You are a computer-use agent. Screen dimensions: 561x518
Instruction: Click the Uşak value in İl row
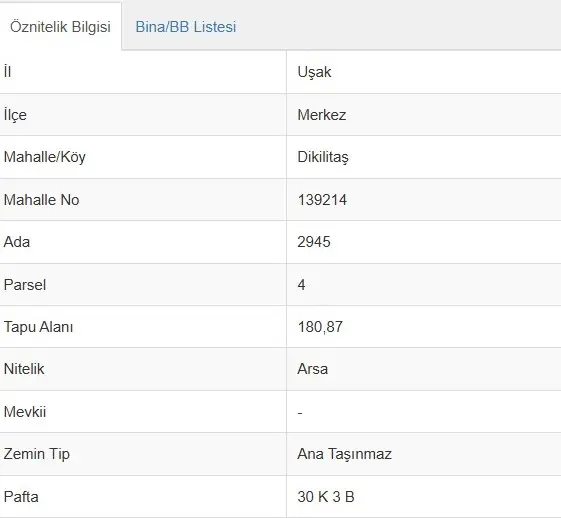pos(314,72)
